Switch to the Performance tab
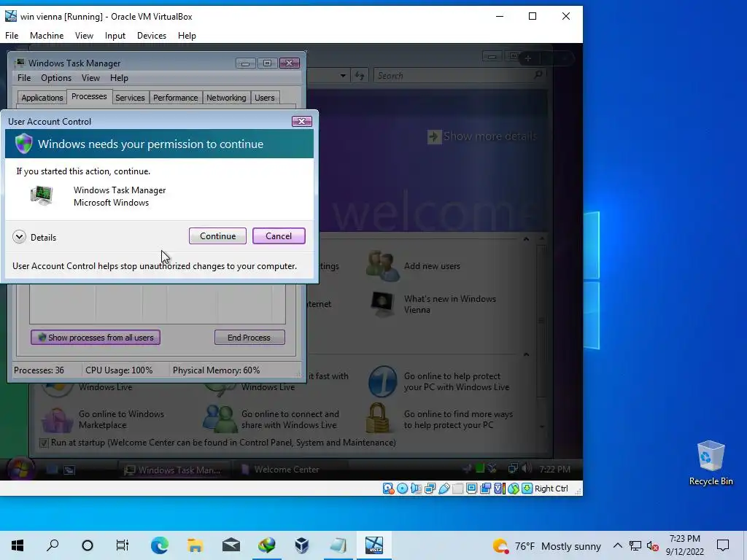This screenshot has width=747, height=560. click(x=175, y=98)
